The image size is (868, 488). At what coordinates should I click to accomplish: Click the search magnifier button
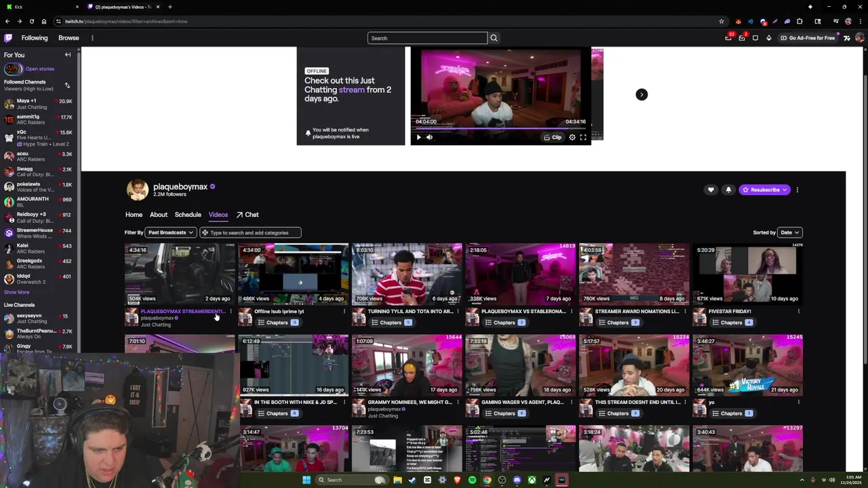coord(494,38)
